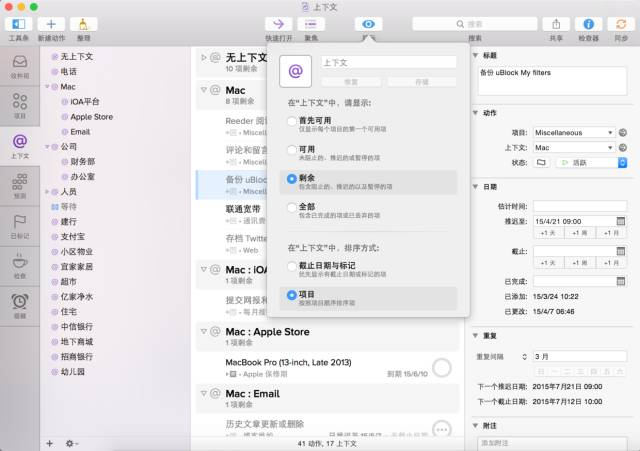Add one week to defer date
The image size is (640, 451).
[x=580, y=233]
